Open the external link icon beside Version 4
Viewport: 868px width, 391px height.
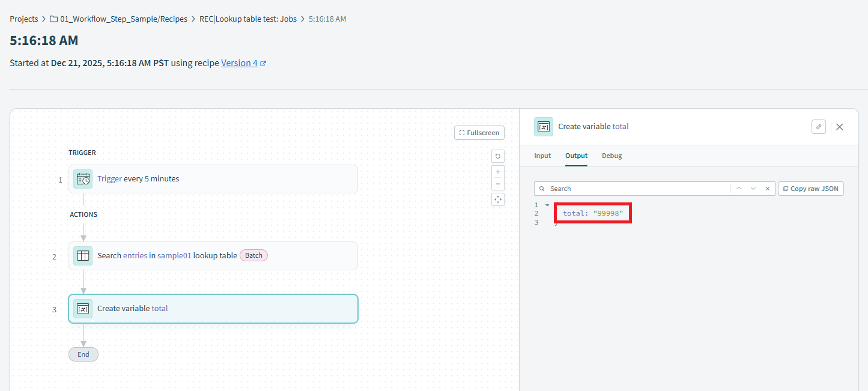tap(263, 63)
